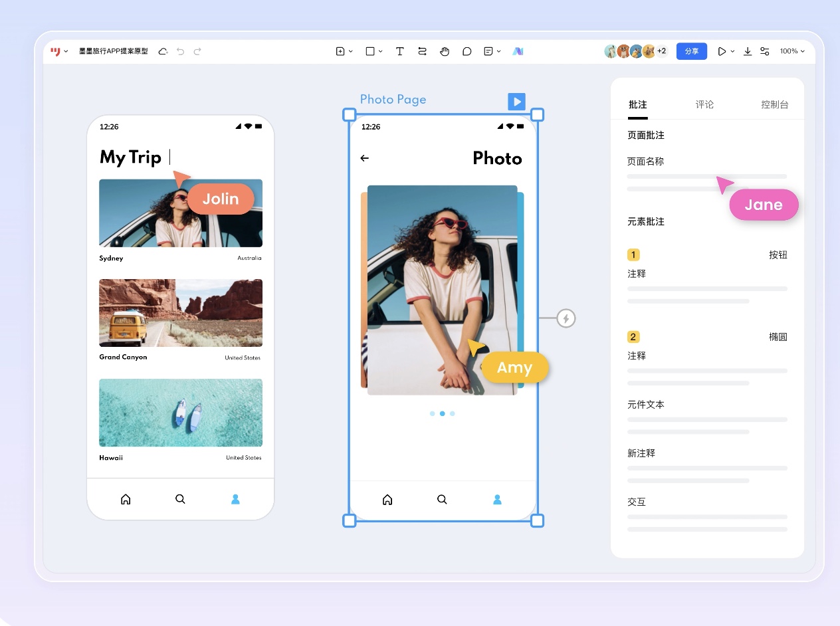Image resolution: width=840 pixels, height=626 pixels.
Task: Expand the preview play options dropdown
Action: pos(732,51)
